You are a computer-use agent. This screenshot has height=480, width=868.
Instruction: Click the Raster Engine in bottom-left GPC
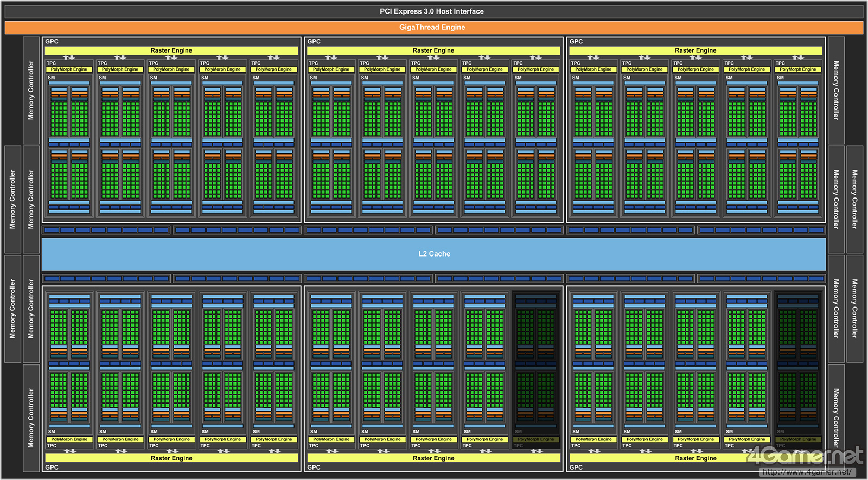click(171, 458)
